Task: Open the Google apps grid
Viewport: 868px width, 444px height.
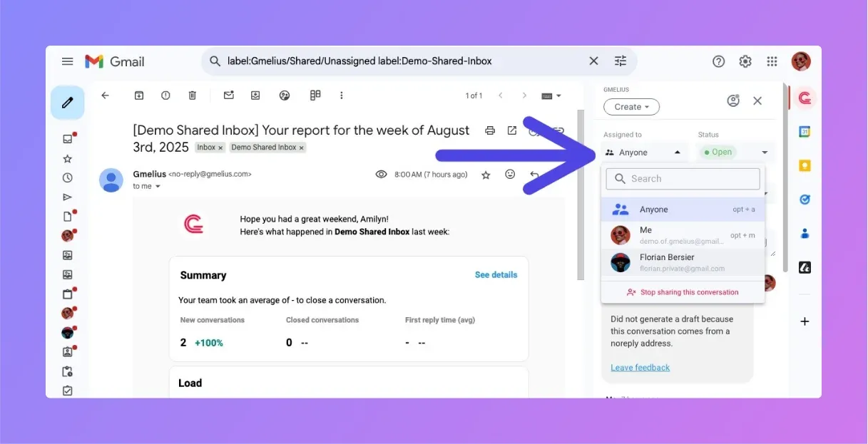Action: tap(772, 61)
